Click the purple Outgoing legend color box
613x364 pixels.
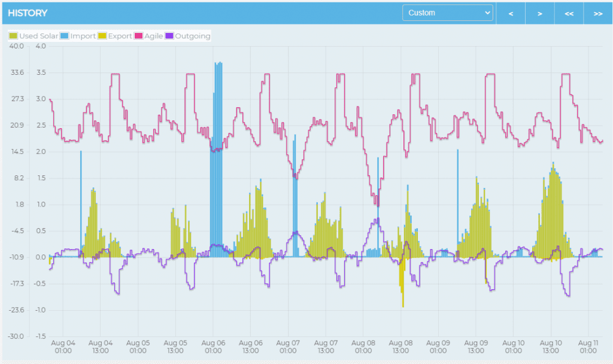click(x=169, y=36)
